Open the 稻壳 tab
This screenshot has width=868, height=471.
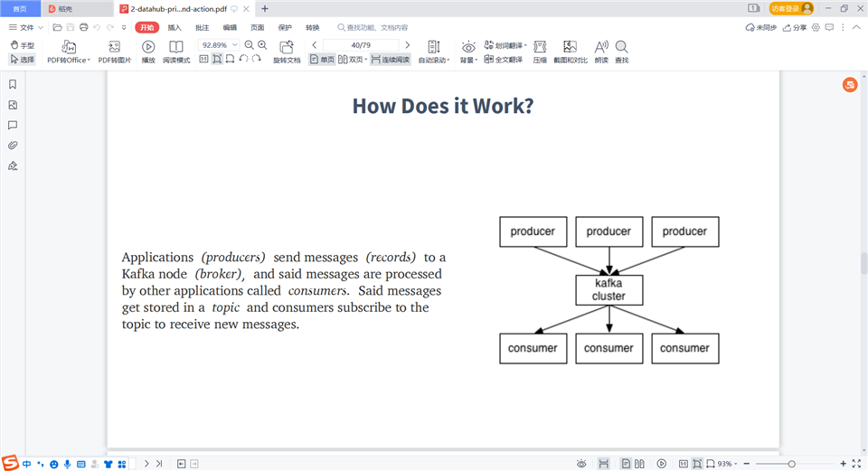(x=78, y=8)
